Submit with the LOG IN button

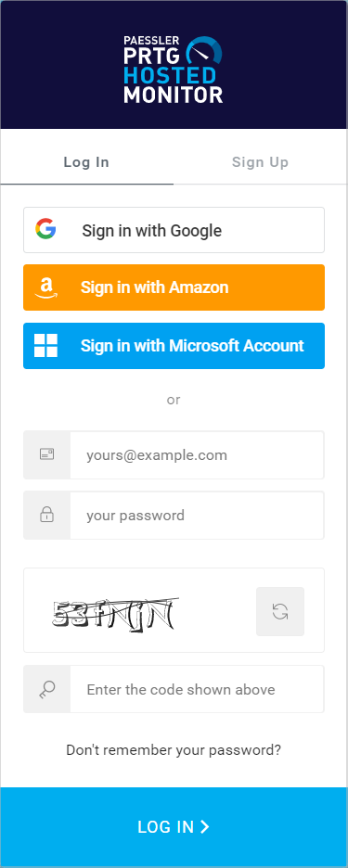174,827
